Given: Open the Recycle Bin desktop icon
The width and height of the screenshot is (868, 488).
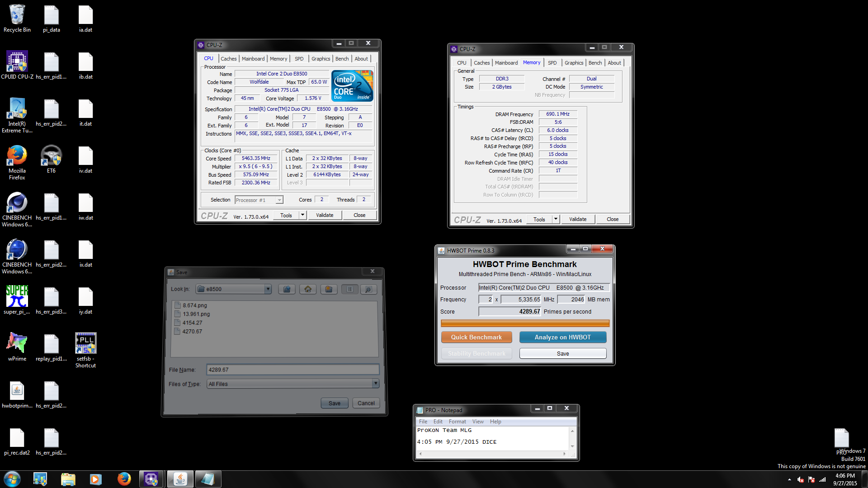Looking at the screenshot, I should pos(17,19).
